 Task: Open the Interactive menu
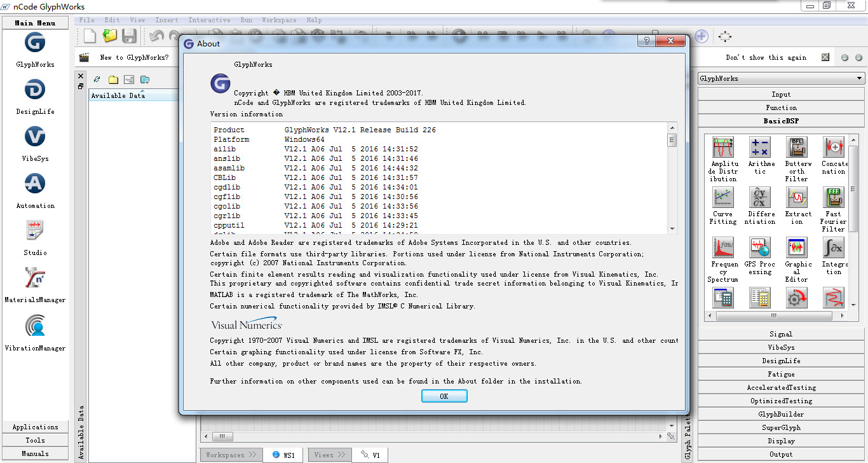[x=209, y=20]
